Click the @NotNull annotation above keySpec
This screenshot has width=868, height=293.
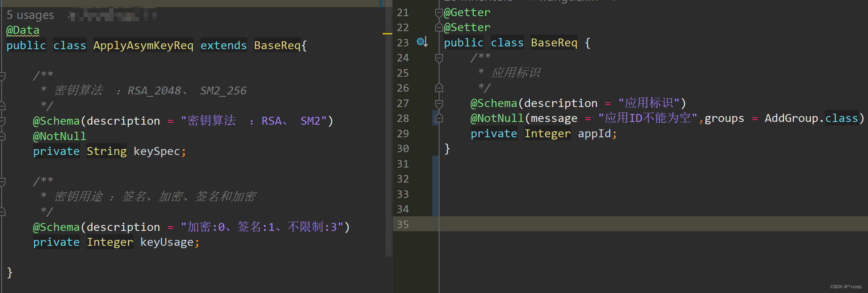[x=59, y=136]
